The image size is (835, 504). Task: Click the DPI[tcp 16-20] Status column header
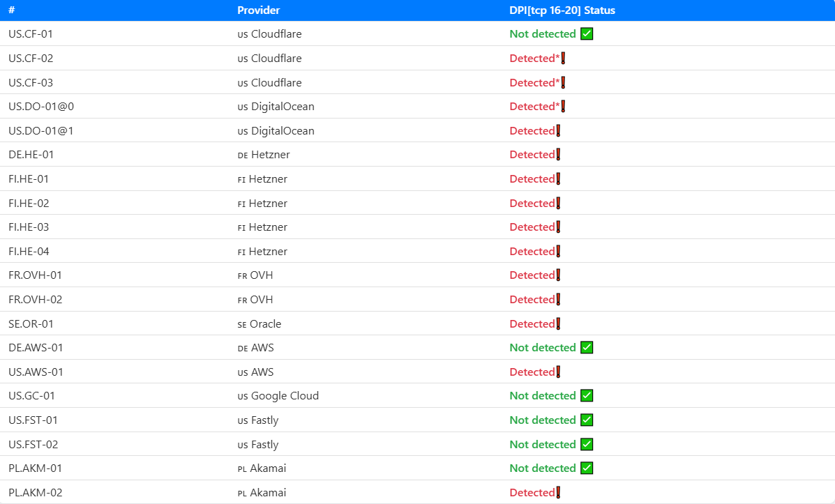coord(562,10)
